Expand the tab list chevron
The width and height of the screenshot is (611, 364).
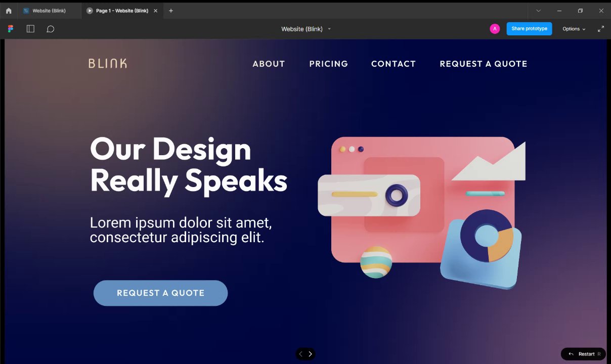[x=538, y=11]
